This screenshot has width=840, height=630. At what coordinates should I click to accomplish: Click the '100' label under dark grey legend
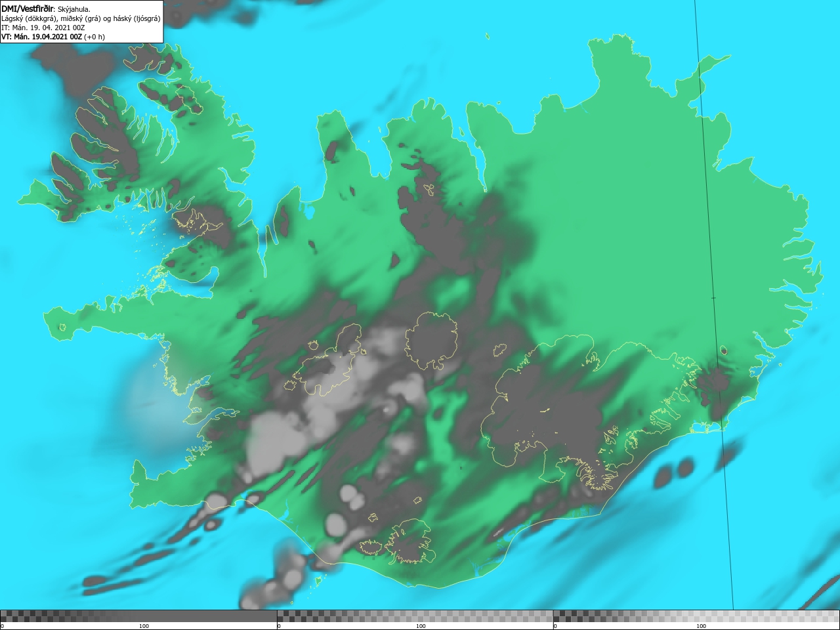point(144,626)
